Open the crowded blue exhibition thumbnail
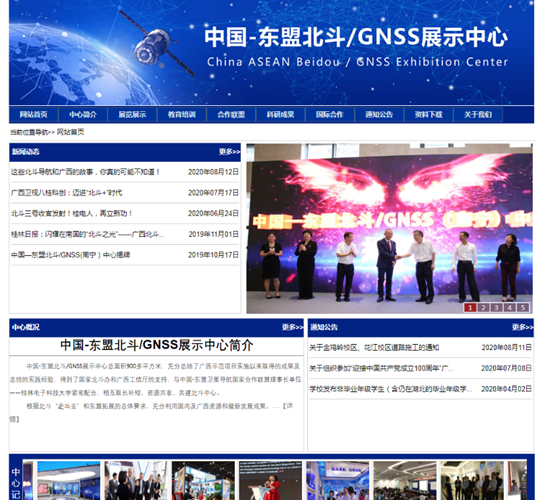540x500 pixels. (x=338, y=481)
